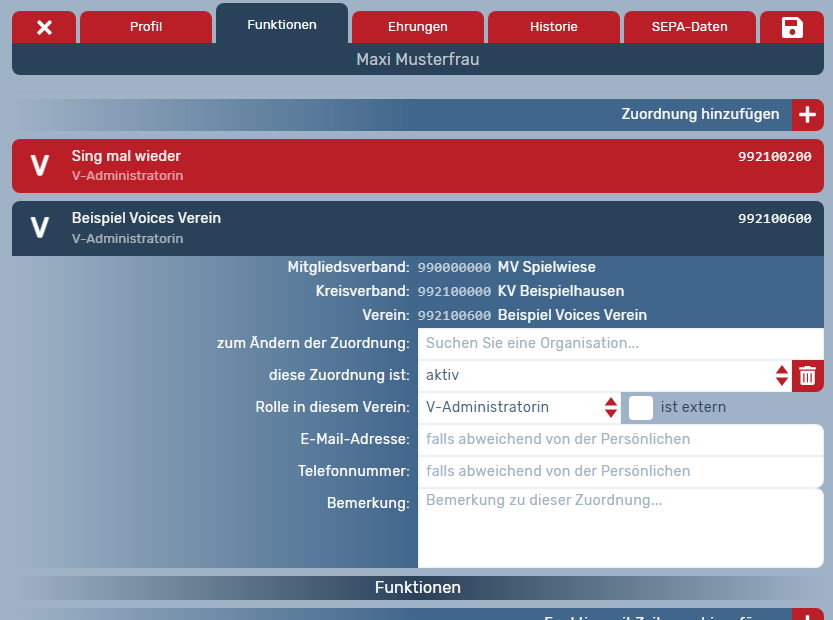
Task: Click the Bemerkung text area
Action: pyautogui.click(x=620, y=528)
